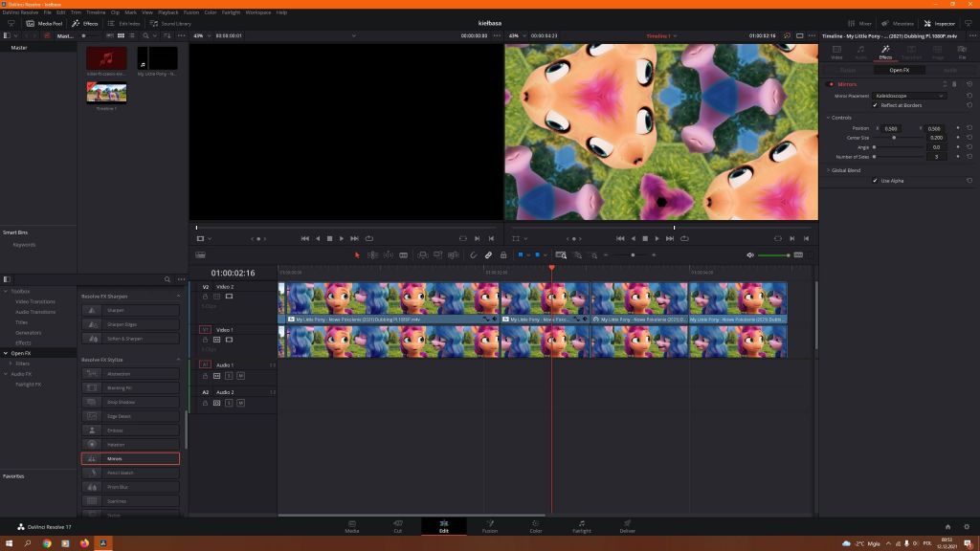Select the Prism Blur effect
The width and height of the screenshot is (980, 551).
point(130,487)
